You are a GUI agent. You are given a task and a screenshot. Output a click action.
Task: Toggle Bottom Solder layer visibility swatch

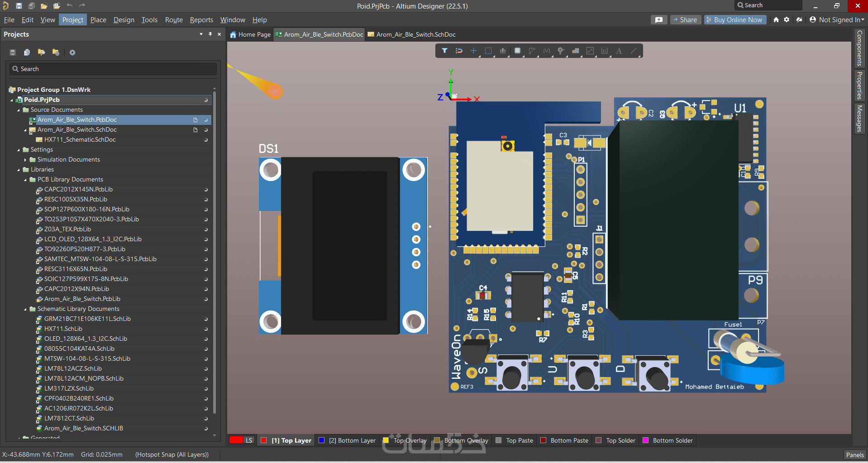pyautogui.click(x=646, y=440)
